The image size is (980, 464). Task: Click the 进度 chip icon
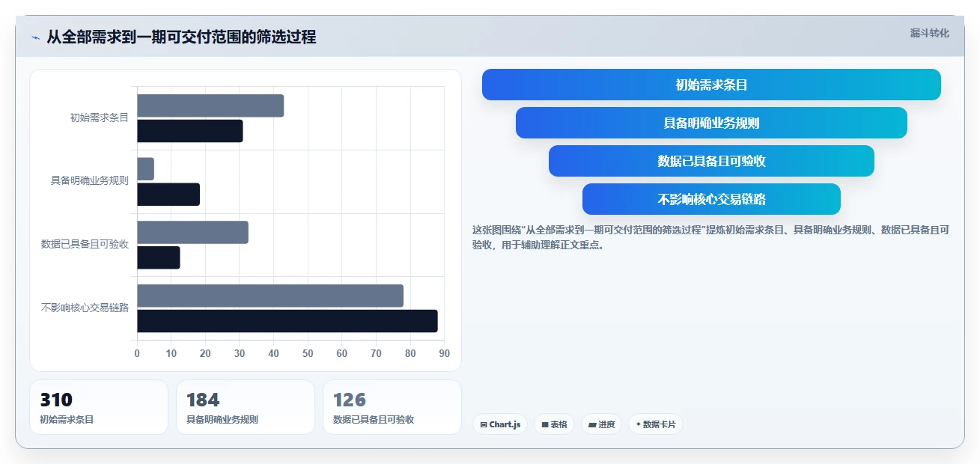(x=593, y=425)
